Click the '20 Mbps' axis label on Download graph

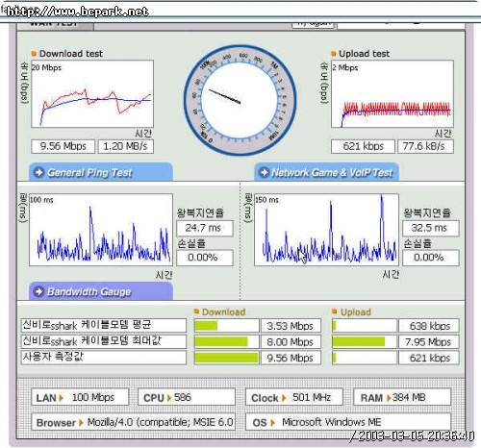point(46,67)
